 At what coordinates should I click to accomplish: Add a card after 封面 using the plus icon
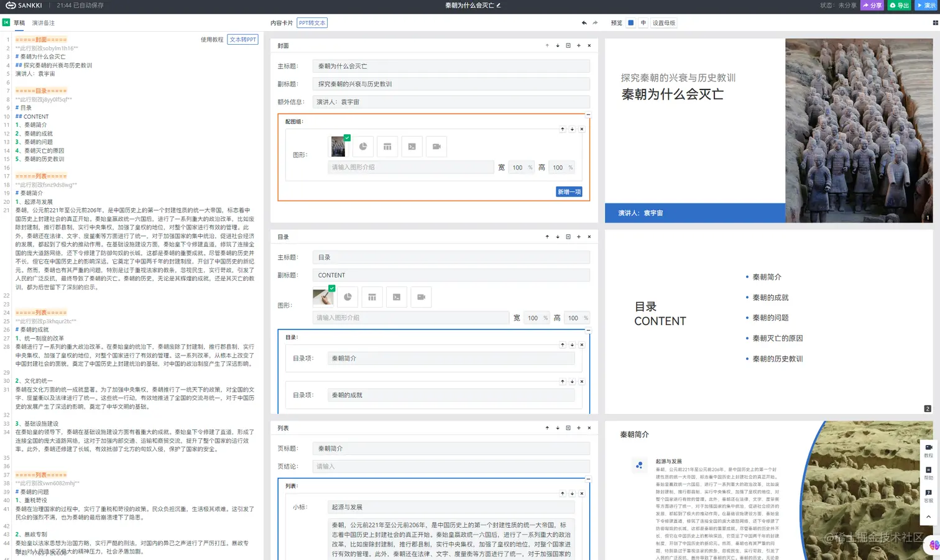tap(579, 45)
